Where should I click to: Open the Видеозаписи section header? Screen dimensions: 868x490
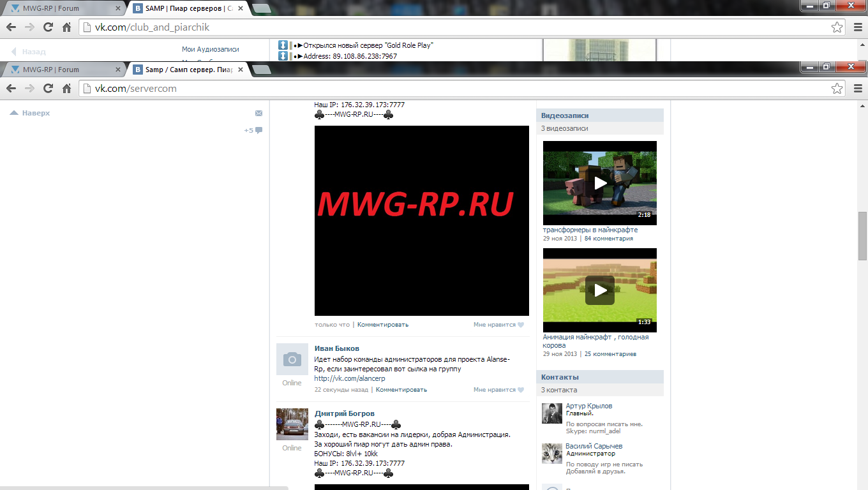pyautogui.click(x=600, y=115)
